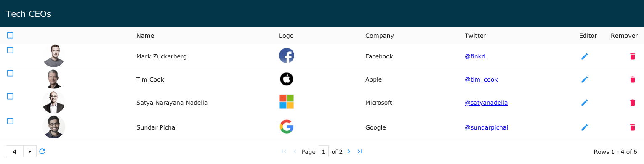Delete the Tim Cook row
The image size is (644, 164).
tap(632, 79)
